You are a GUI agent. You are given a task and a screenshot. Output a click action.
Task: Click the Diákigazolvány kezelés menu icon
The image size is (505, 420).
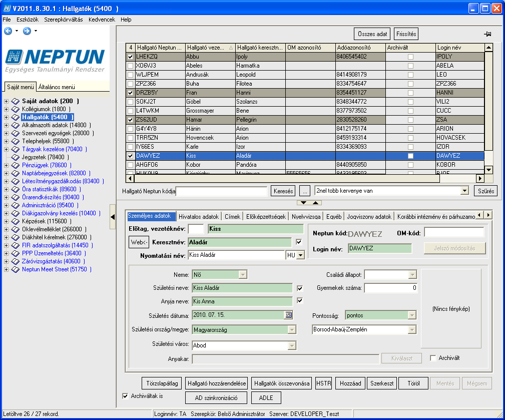point(16,213)
